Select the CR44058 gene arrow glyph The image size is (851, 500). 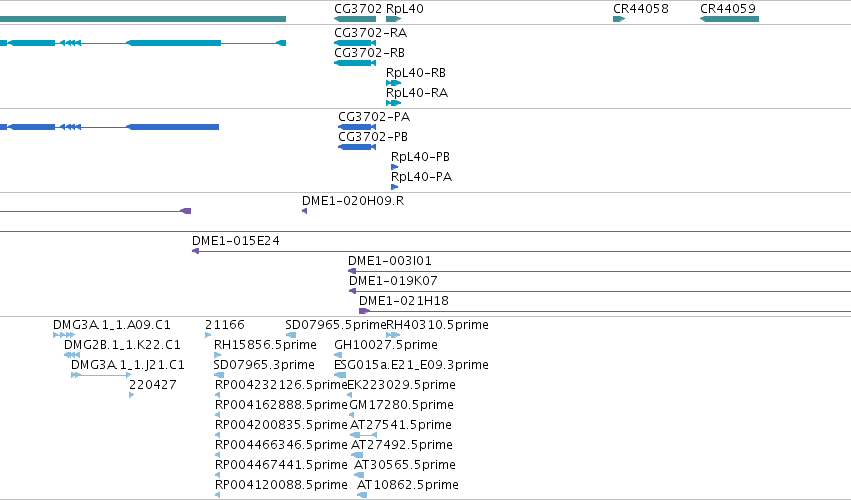[619, 19]
